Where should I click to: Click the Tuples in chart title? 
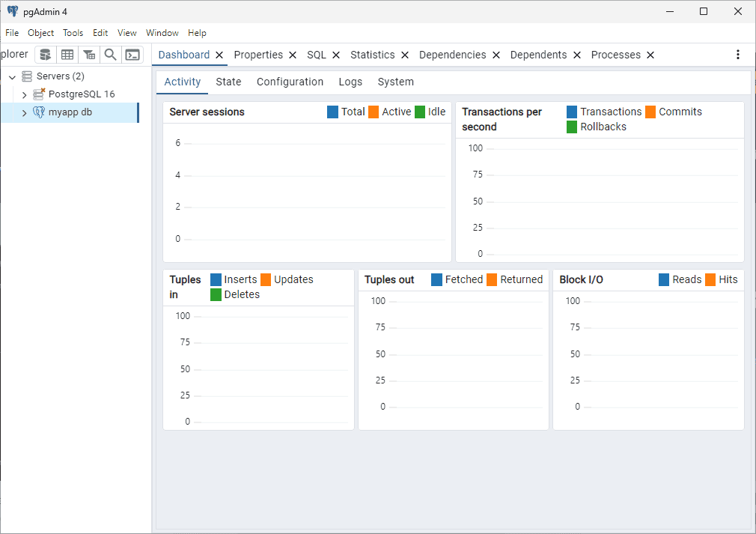click(185, 287)
